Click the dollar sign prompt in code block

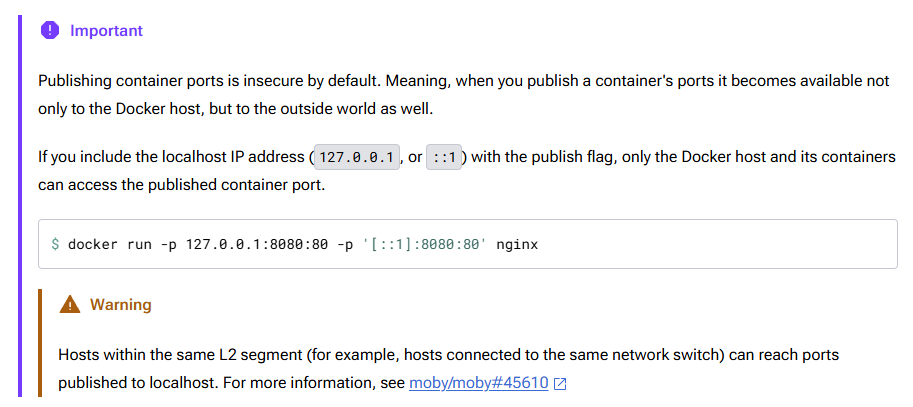[x=56, y=244]
